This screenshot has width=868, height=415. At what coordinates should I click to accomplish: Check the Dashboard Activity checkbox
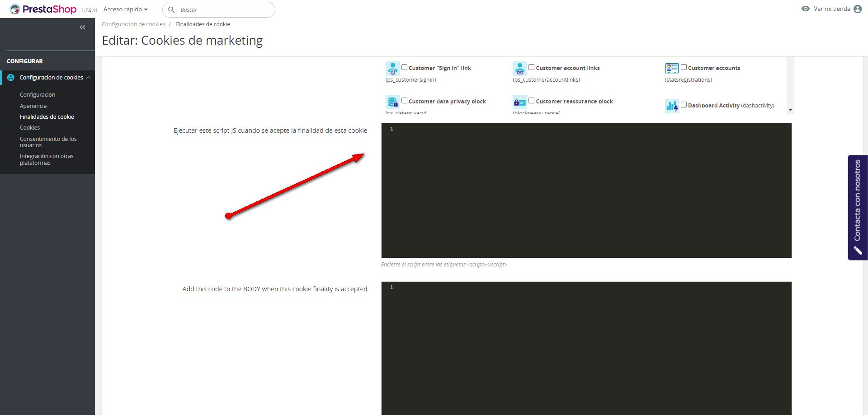coord(684,105)
